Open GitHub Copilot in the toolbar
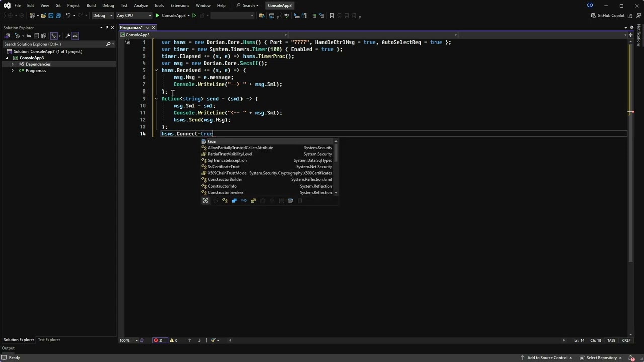 point(608,16)
